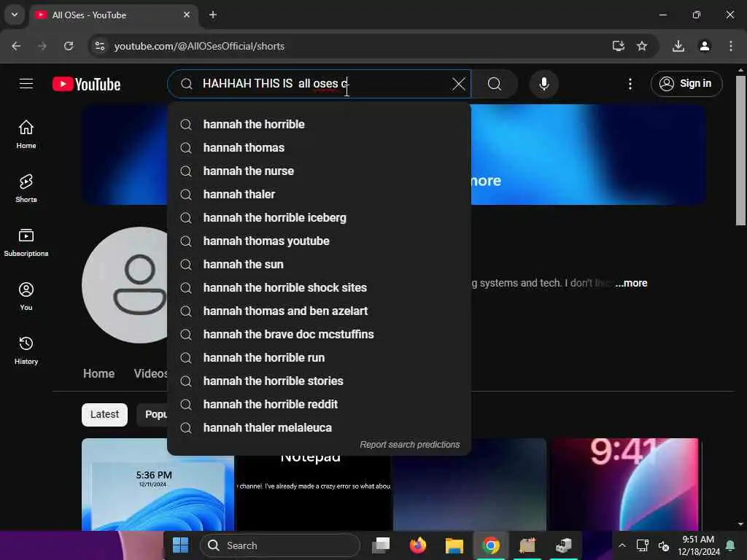Go to Home in the sidebar
Viewport: 747px width, 560px height.
click(26, 134)
